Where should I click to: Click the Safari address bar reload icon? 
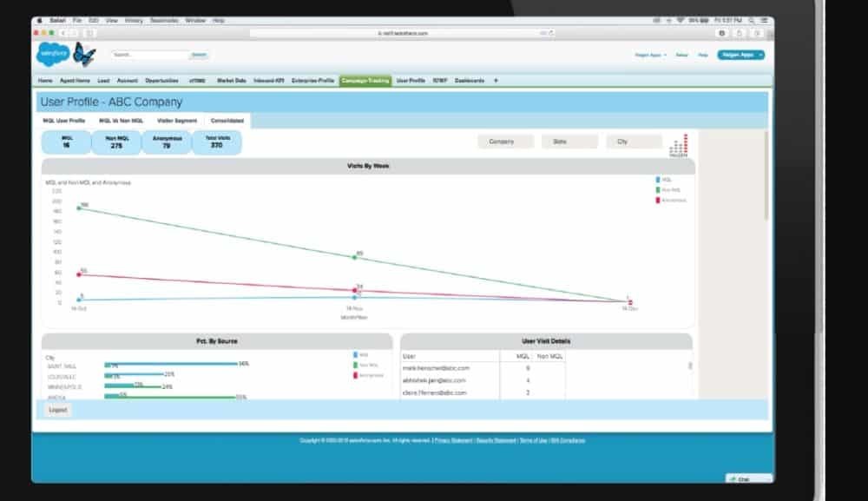coord(550,33)
